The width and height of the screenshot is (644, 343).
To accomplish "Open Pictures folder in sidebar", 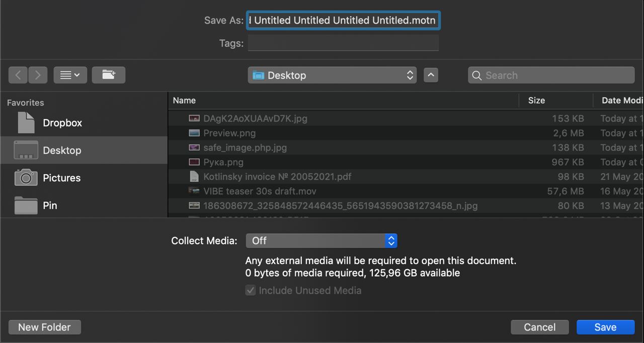I will (61, 178).
